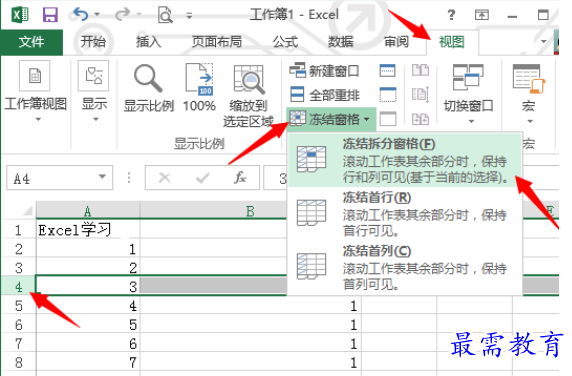Cancel formula entry with X button
The width and height of the screenshot is (572, 376).
165,178
